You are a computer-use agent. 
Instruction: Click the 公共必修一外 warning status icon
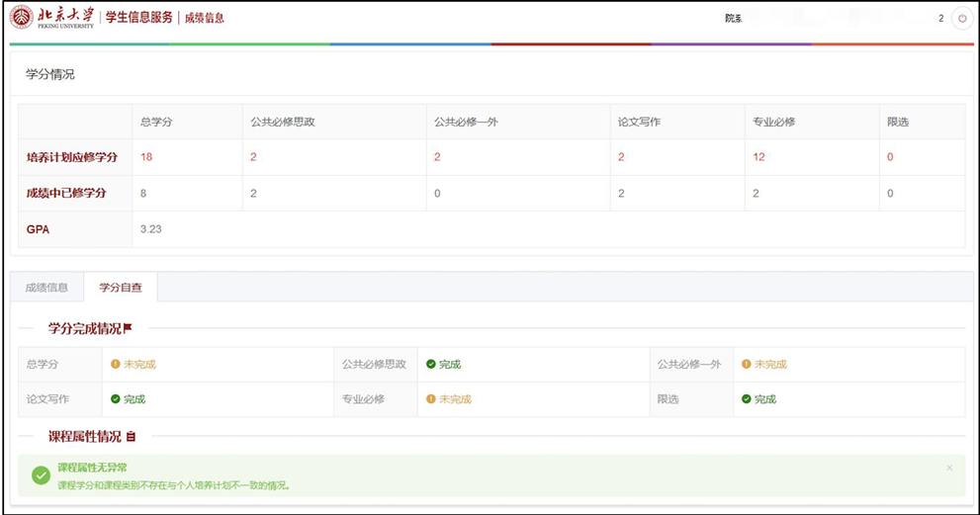click(747, 365)
